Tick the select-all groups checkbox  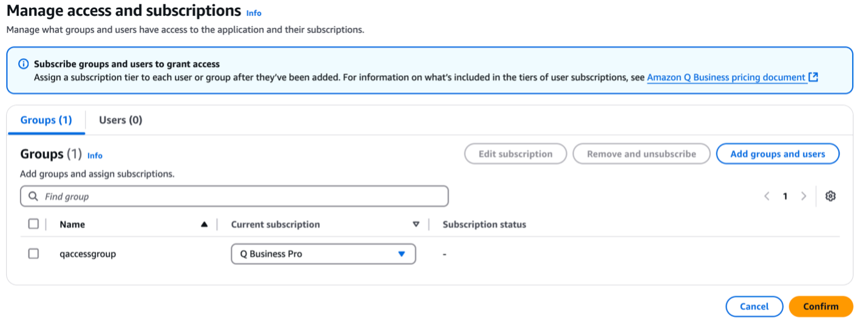33,224
